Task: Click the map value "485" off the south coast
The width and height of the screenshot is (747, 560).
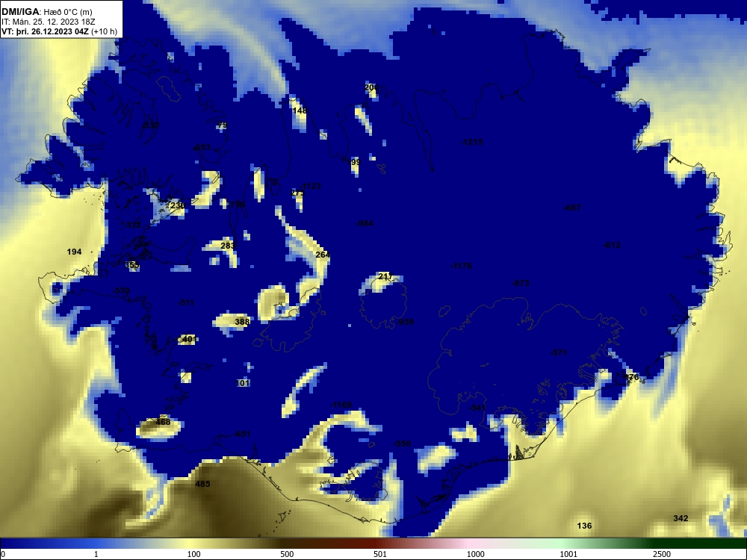Action: coord(202,484)
